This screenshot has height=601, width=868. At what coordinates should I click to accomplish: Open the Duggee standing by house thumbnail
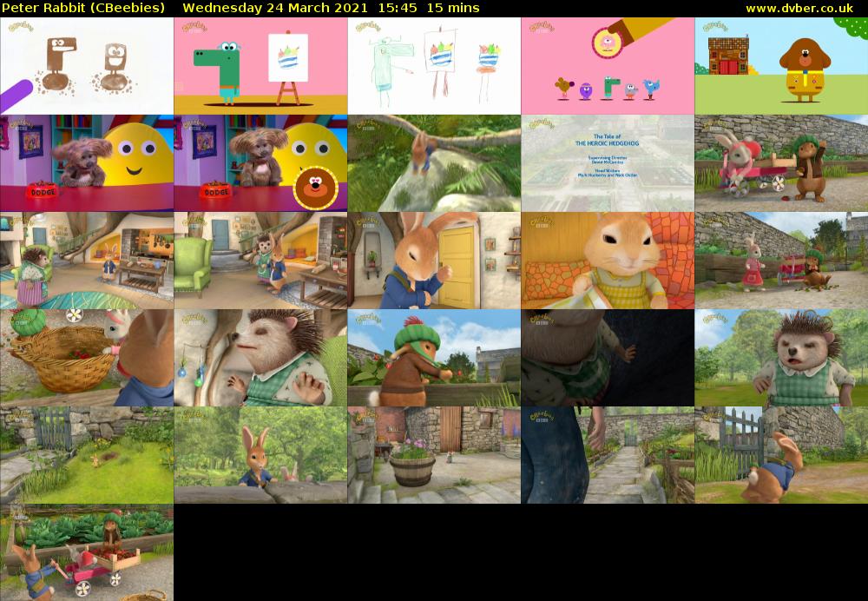[781, 65]
